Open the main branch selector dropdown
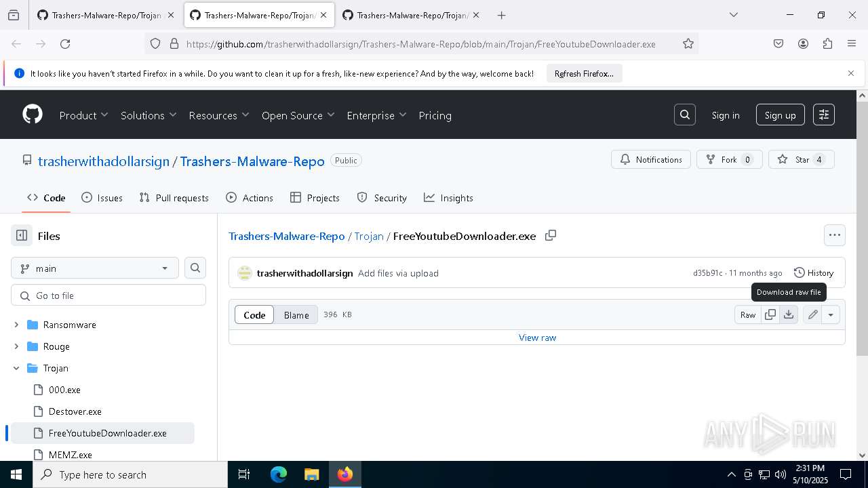This screenshot has height=488, width=868. (x=95, y=268)
